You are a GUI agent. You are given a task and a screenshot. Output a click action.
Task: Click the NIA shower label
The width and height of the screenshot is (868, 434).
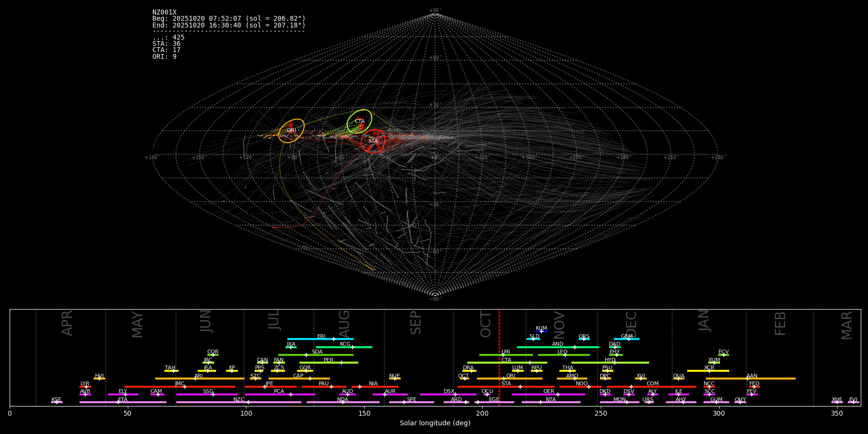tap(374, 384)
